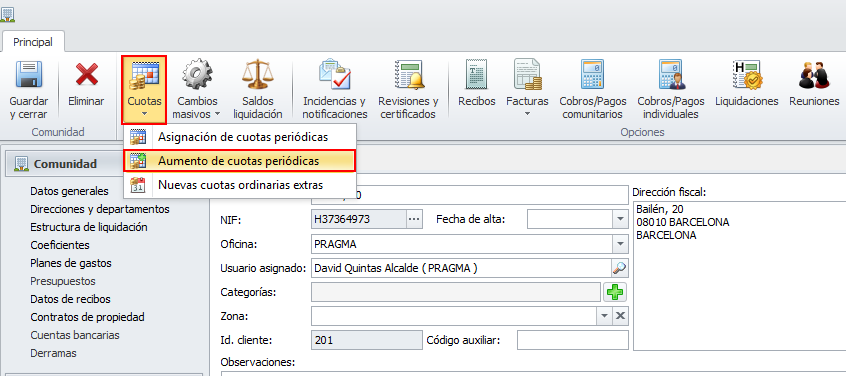Click the Usuario asignado field

tap(461, 268)
